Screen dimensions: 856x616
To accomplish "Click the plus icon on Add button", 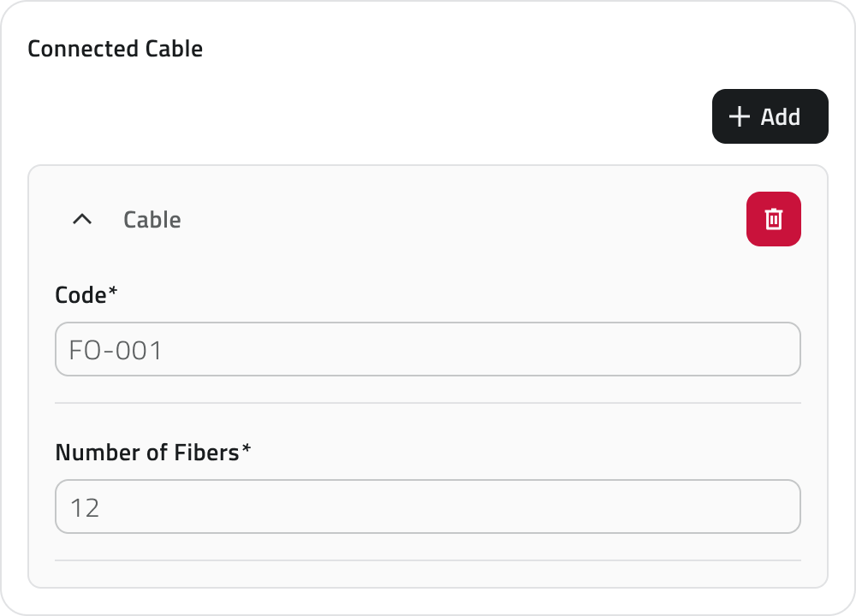I will (x=738, y=116).
